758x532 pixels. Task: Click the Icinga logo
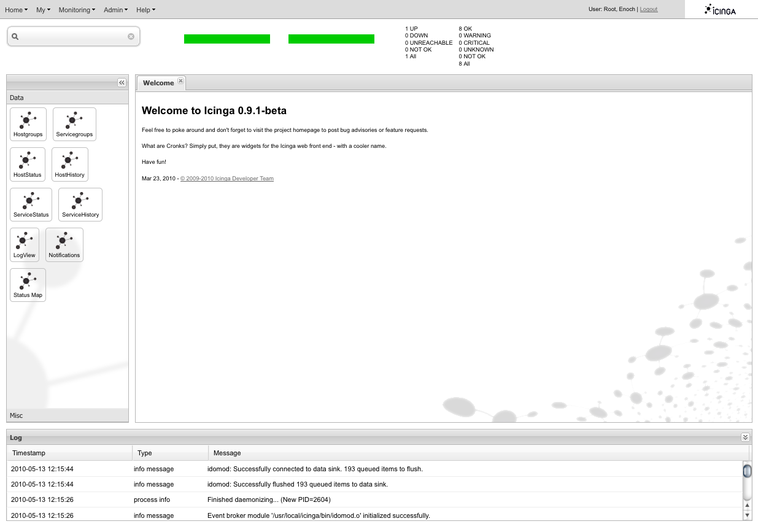(720, 9)
